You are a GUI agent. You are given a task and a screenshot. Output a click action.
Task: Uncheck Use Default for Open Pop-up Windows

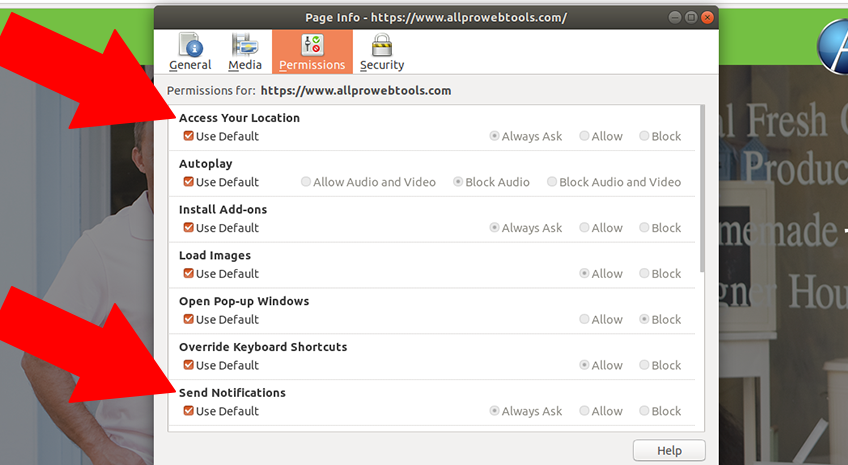188,320
